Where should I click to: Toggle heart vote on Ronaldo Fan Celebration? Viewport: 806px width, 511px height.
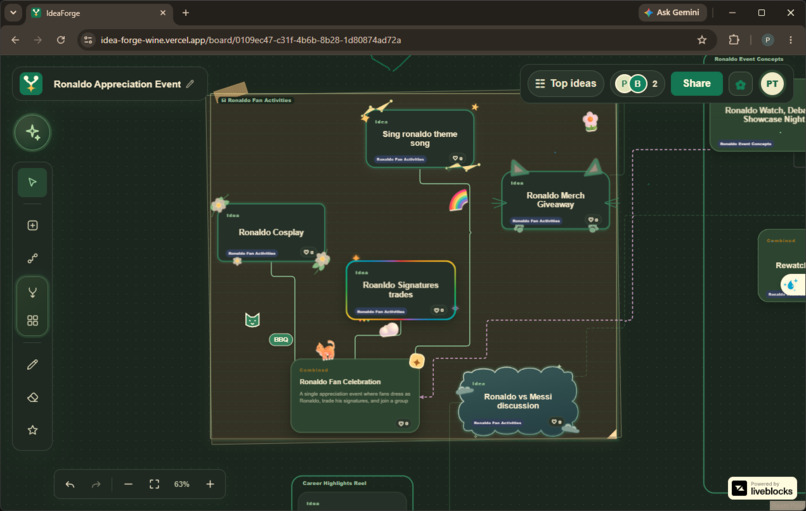tap(403, 424)
